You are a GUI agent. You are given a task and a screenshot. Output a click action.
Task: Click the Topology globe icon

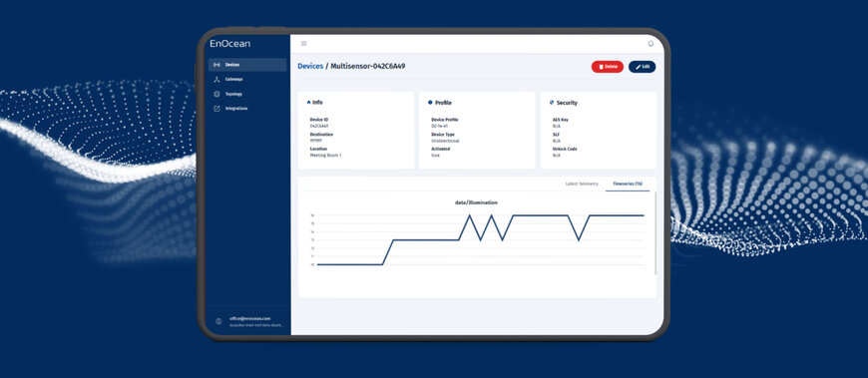coord(217,94)
